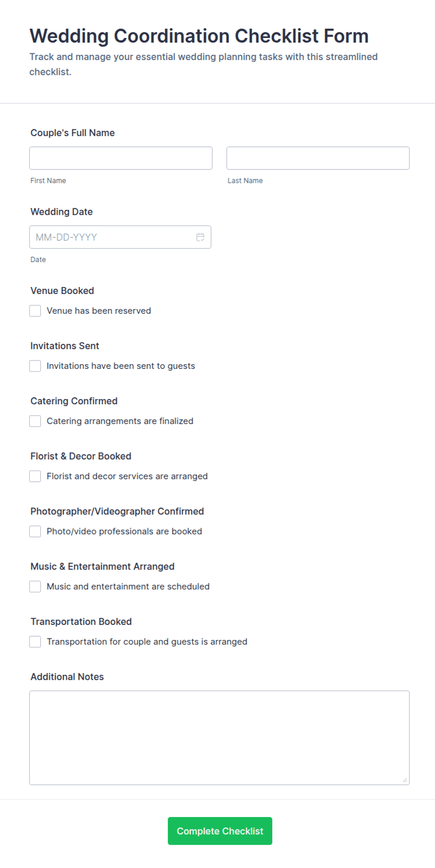Open the calendar picker icon
Image resolution: width=435 pixels, height=868 pixels.
coord(200,237)
